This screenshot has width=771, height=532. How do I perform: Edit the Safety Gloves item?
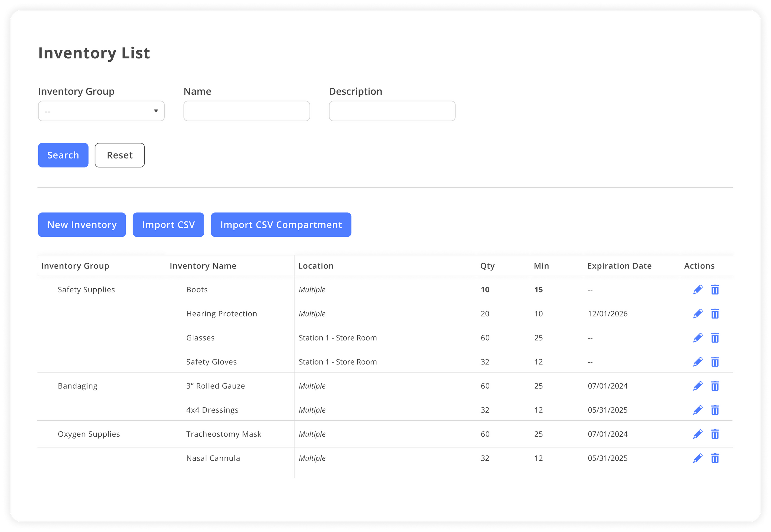(698, 361)
